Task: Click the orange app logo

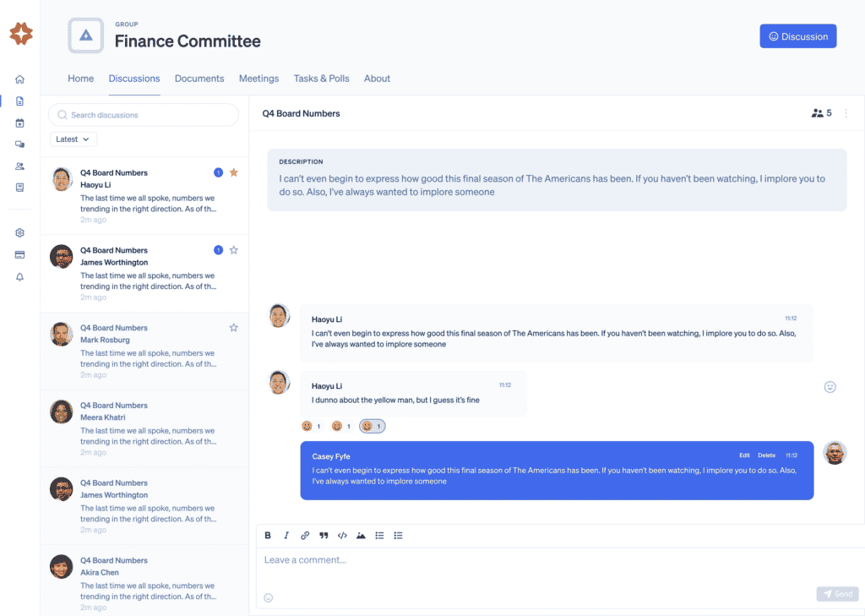Action: coord(21,34)
